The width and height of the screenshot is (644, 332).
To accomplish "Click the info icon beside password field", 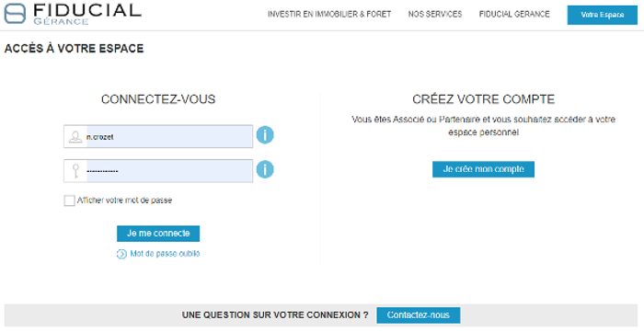I will click(x=265, y=169).
